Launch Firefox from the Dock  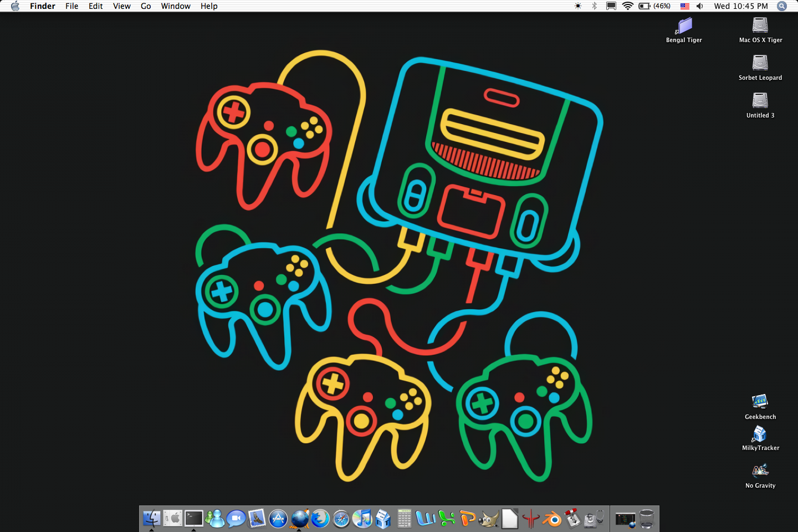320,519
